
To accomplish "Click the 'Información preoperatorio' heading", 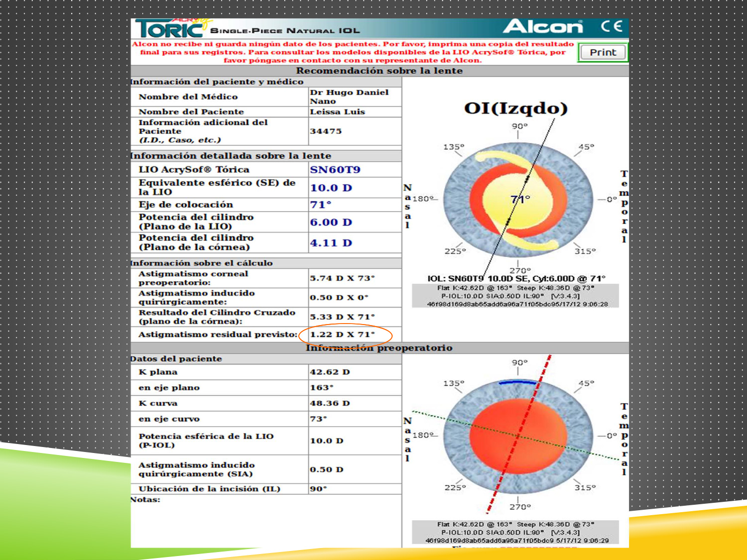I will (379, 348).
